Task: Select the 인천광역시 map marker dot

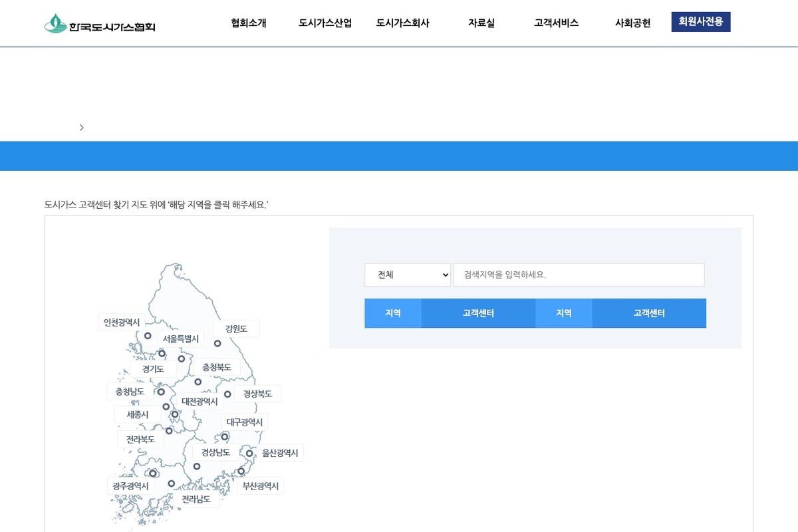Action: coord(148,336)
